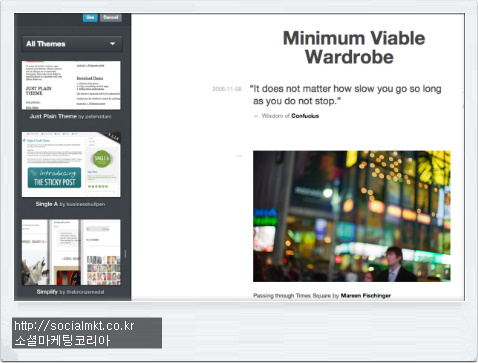Click the Single A theme name

(x=47, y=204)
